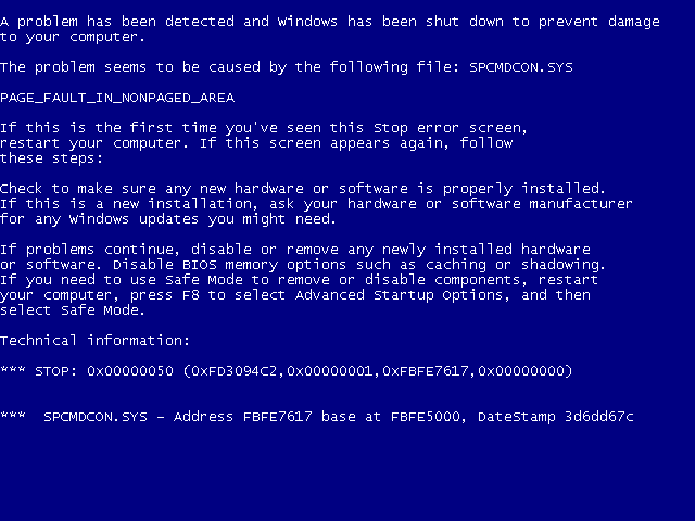Click the line starting 'Check to make sure'
Image resolution: width=695 pixels, height=521 pixels.
point(303,189)
